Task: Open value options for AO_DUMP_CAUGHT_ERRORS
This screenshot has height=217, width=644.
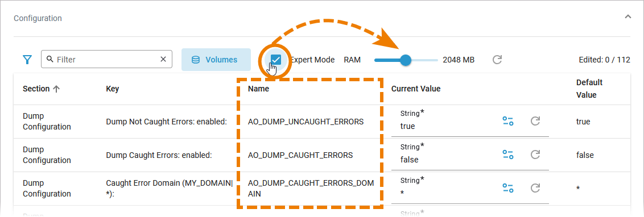Action: click(508, 155)
